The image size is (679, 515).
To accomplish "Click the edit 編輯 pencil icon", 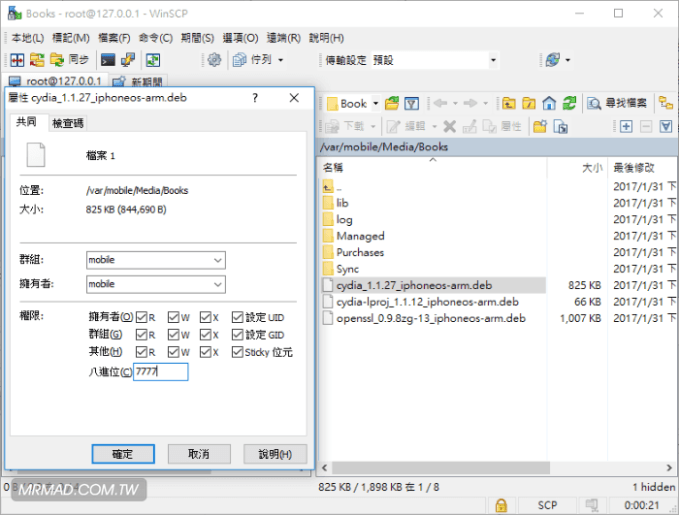I will tap(406, 126).
